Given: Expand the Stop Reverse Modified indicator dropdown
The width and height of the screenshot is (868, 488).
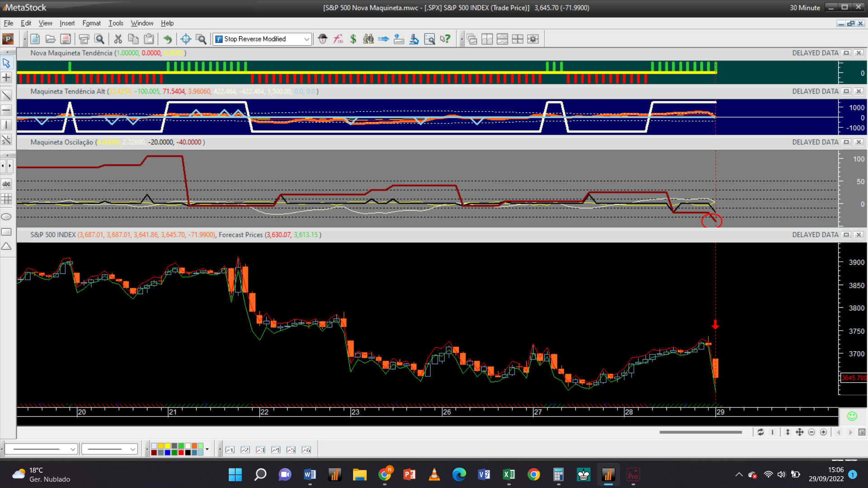Looking at the screenshot, I should click(307, 39).
